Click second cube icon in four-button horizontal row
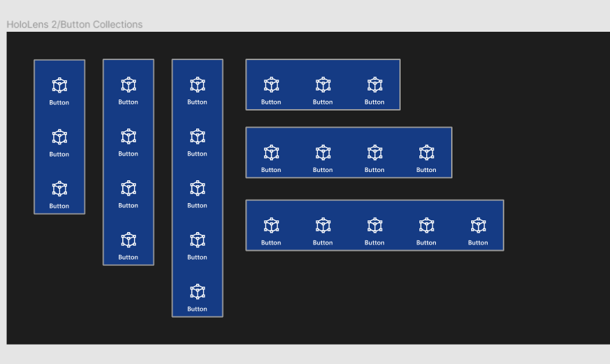Viewport: 610px width, 364px height. (x=323, y=153)
